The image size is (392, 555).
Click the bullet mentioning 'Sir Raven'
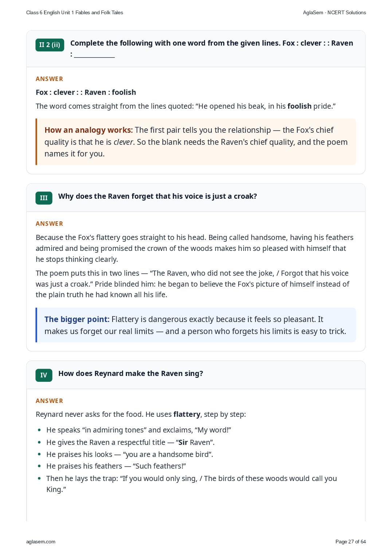tap(130, 442)
